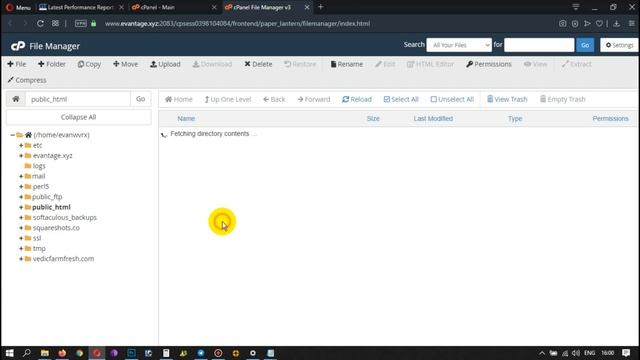Click the HTML Editor button

click(430, 64)
